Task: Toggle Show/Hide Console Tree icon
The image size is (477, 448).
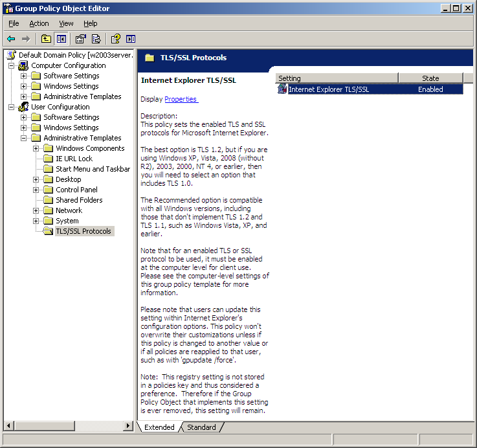Action: [x=61, y=39]
